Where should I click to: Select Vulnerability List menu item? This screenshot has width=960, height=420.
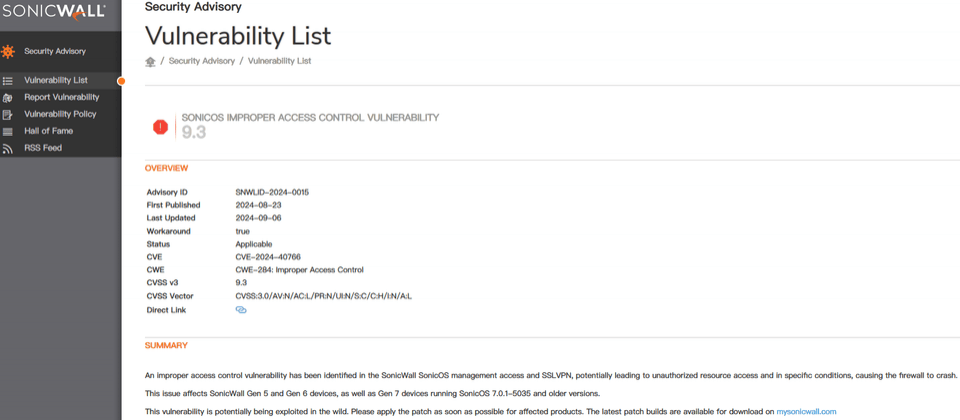pos(56,80)
